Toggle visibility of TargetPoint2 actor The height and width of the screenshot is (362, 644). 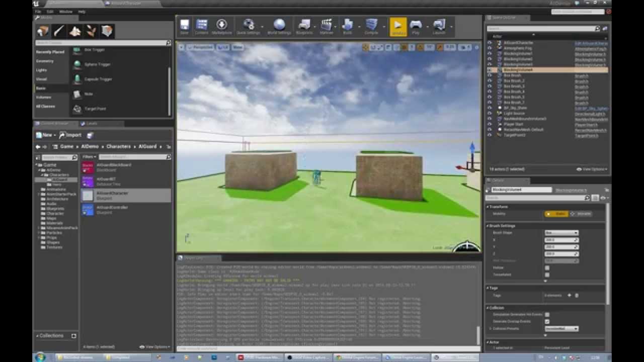click(490, 135)
